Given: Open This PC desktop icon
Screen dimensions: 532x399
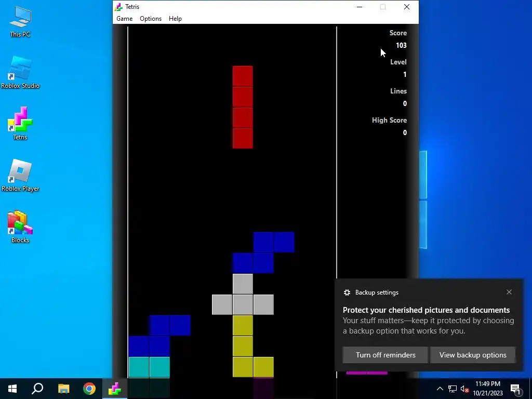Looking at the screenshot, I should click(20, 22).
